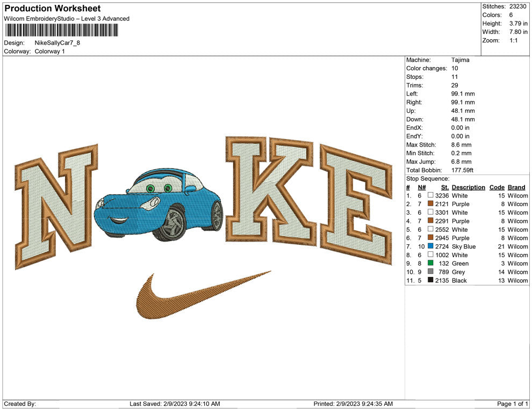The image size is (532, 409).
Task: Click the design name NikeSallyCar7_8
Action: point(57,43)
